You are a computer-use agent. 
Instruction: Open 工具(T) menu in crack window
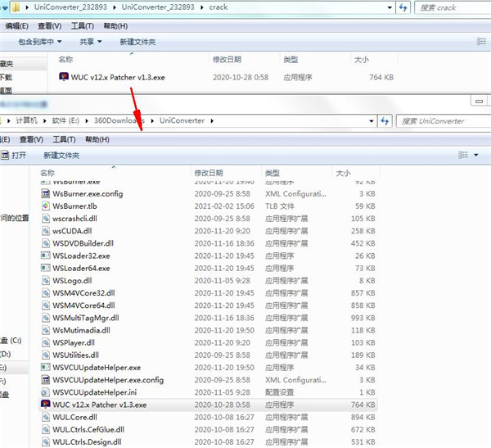coord(83,26)
